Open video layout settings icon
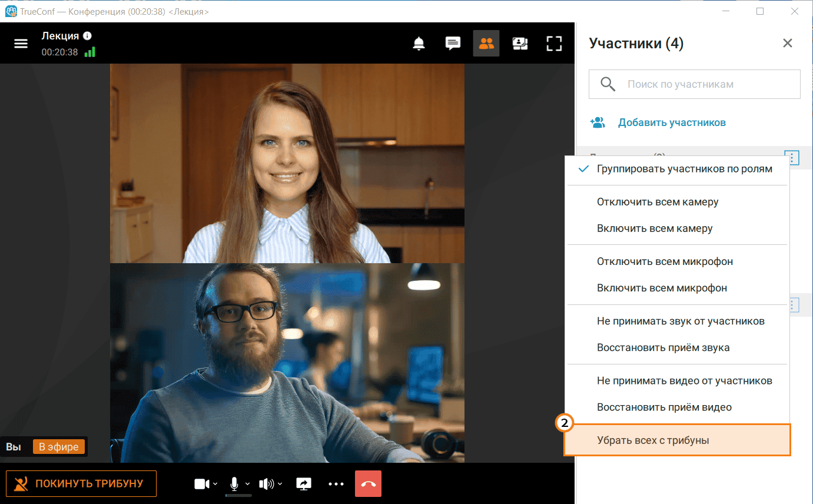Image resolution: width=813 pixels, height=504 pixels. coord(520,44)
